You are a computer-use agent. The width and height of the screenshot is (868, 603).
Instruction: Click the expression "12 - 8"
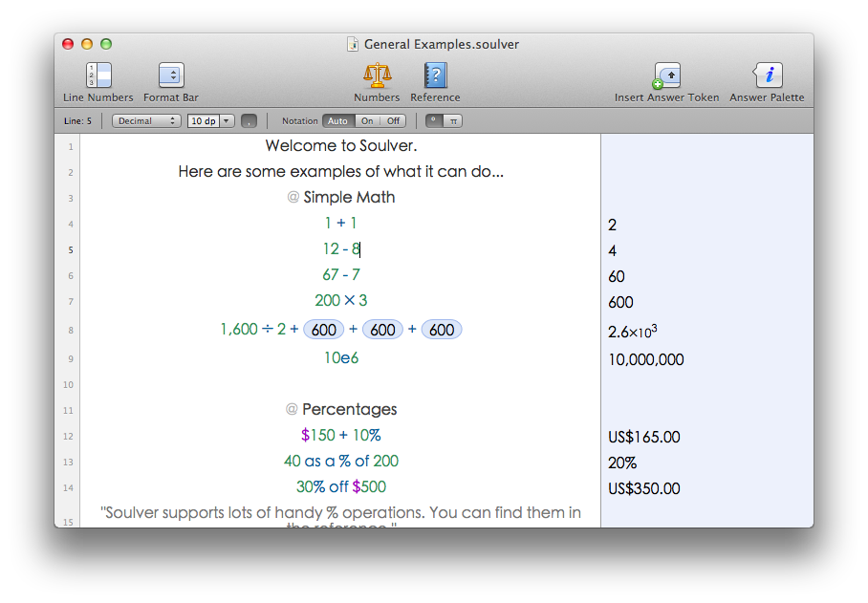pos(341,249)
